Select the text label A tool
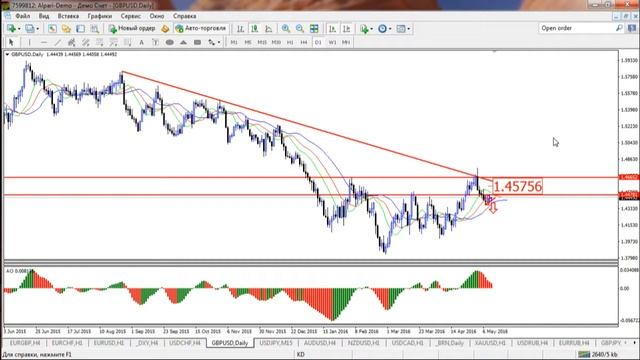Image resolution: width=640 pixels, height=360 pixels. click(141, 42)
